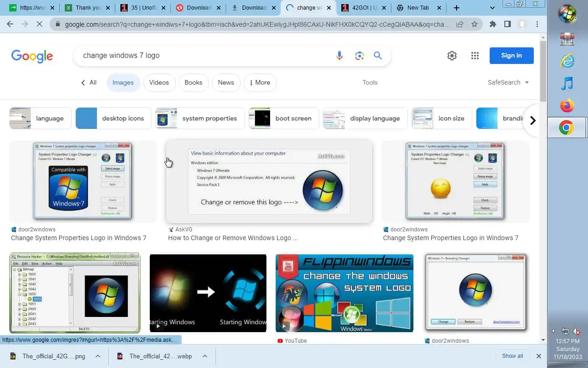Close the downloads bar
The image size is (588, 368).
tap(539, 356)
